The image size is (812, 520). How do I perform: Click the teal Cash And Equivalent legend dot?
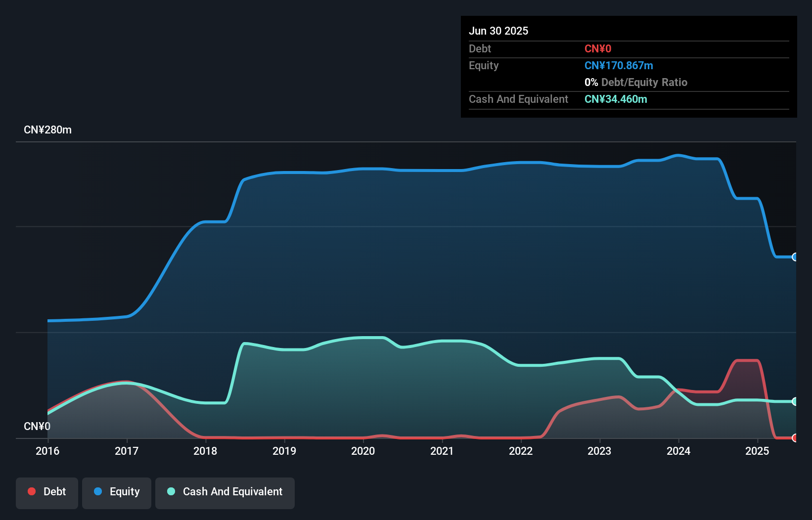point(171,492)
